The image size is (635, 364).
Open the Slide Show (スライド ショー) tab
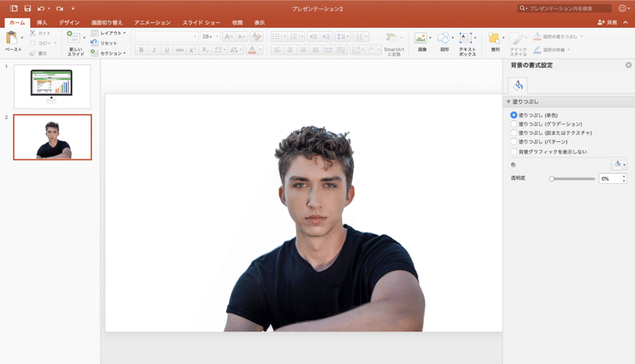(202, 23)
